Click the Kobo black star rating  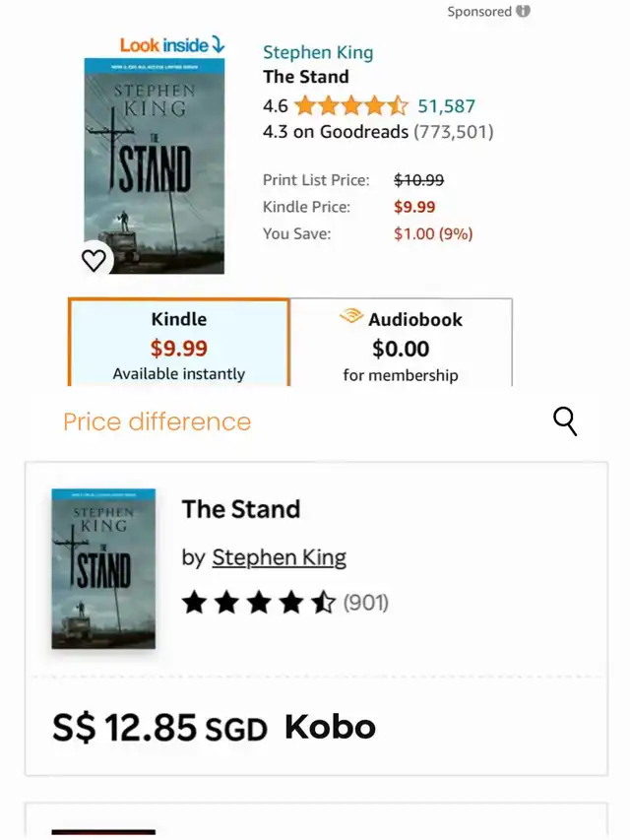coord(259,603)
